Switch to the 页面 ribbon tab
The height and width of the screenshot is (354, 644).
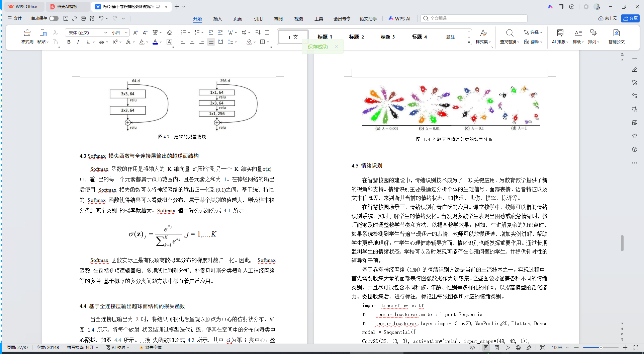point(238,19)
